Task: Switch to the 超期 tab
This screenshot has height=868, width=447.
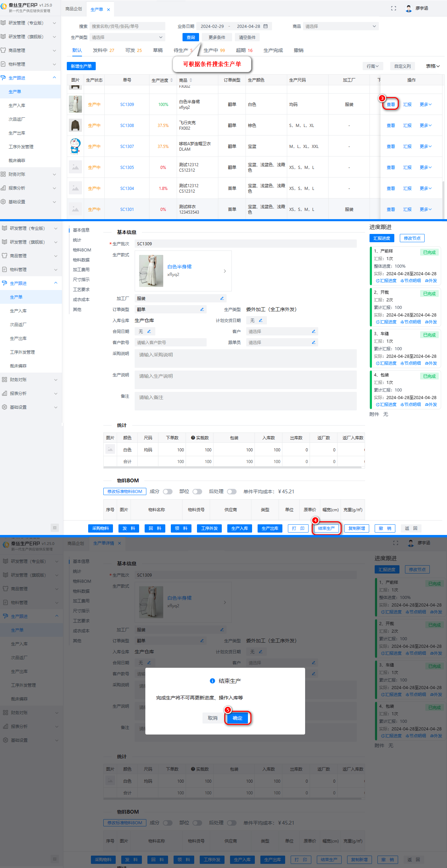Action: 244,50
